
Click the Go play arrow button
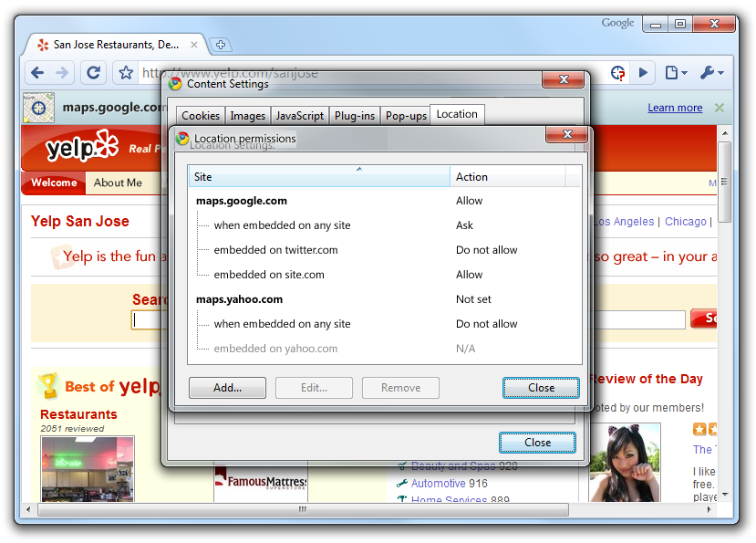(643, 73)
